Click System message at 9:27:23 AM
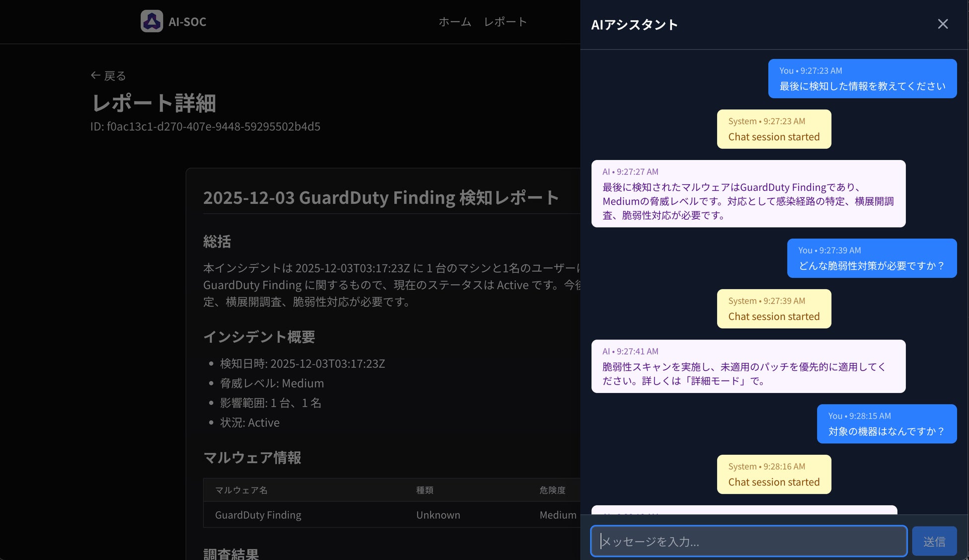The height and width of the screenshot is (560, 969). [773, 129]
